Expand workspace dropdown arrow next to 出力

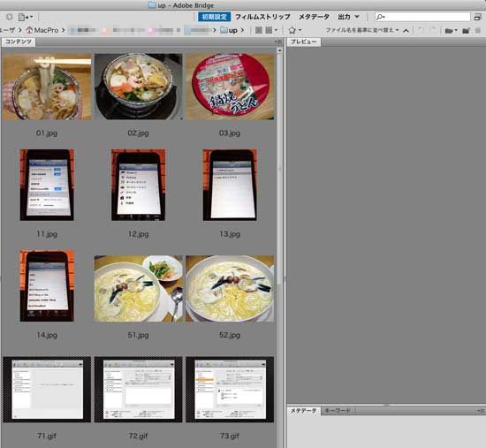tap(357, 17)
